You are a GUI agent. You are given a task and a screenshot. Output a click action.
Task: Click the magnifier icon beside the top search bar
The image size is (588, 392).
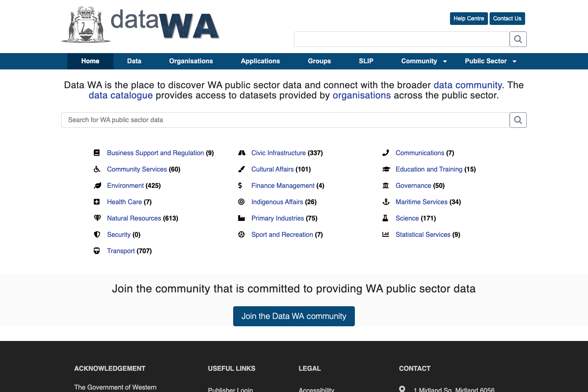pyautogui.click(x=518, y=39)
